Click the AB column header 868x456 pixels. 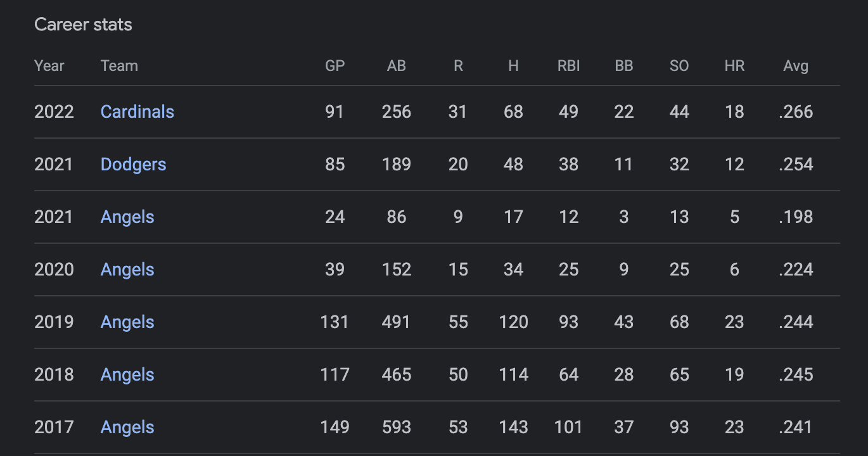[x=397, y=66]
